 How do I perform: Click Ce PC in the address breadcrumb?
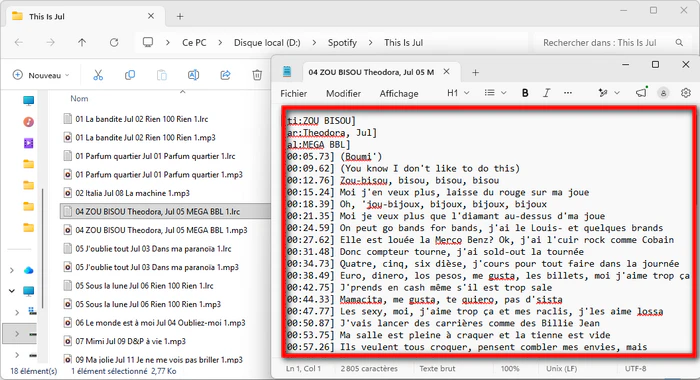pyautogui.click(x=194, y=43)
